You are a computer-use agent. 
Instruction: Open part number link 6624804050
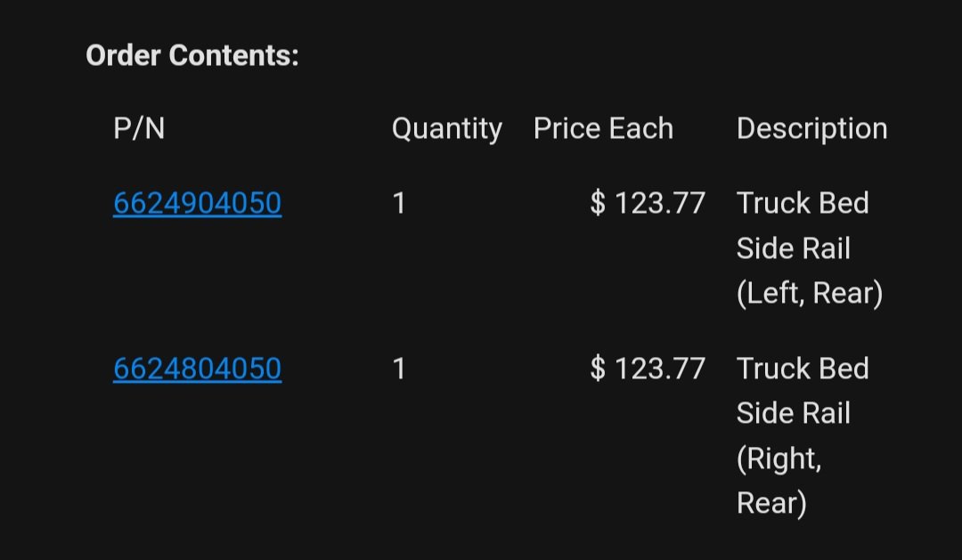(198, 369)
